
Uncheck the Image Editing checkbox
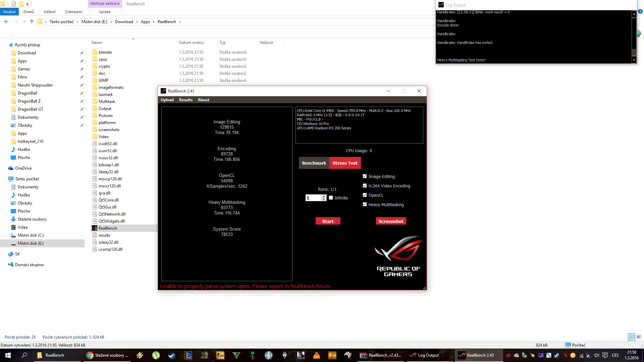(365, 176)
